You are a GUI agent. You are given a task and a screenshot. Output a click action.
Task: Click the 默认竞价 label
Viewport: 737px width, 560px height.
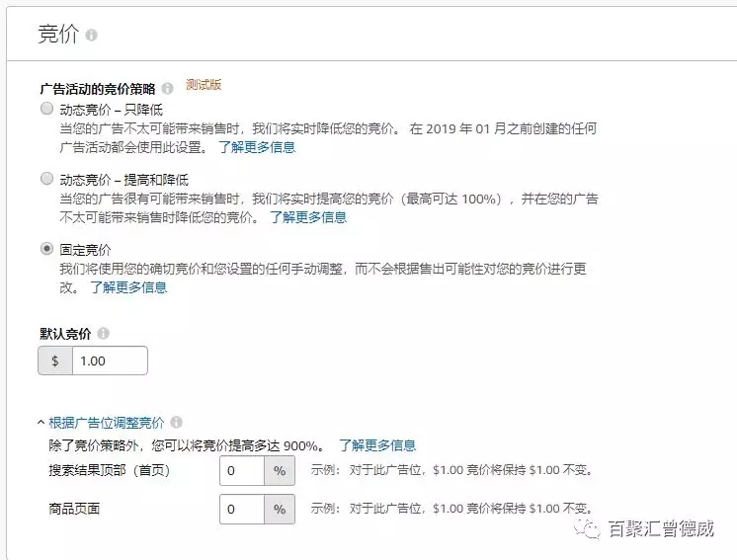pyautogui.click(x=65, y=334)
